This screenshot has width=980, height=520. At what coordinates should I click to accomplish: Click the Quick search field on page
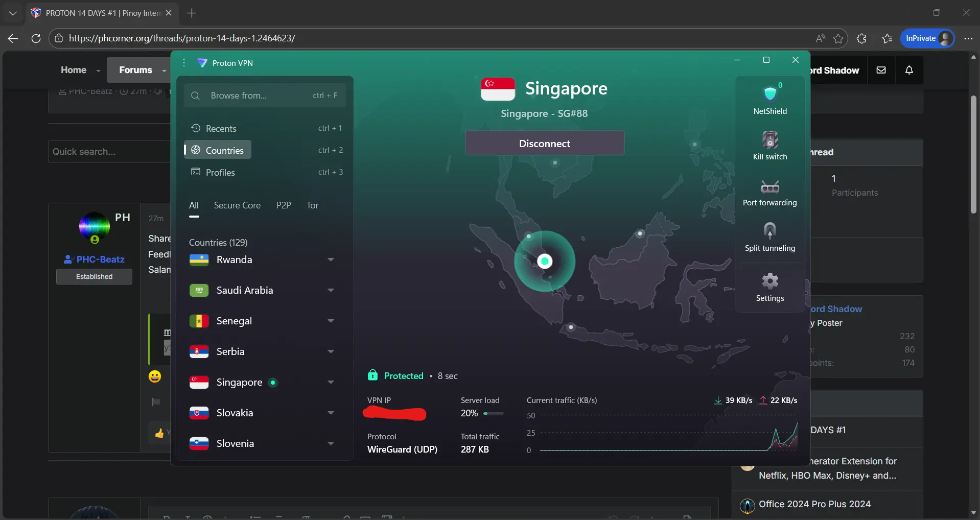[109, 152]
